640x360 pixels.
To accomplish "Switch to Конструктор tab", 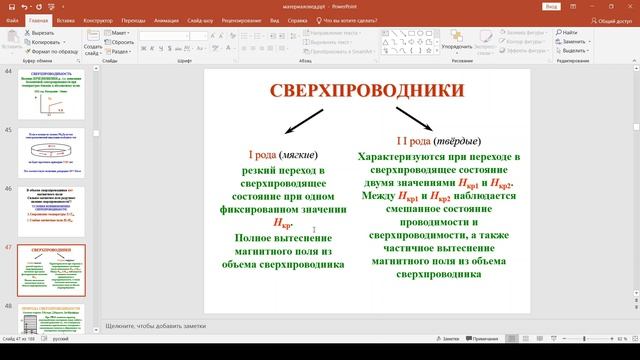I will 98,20.
